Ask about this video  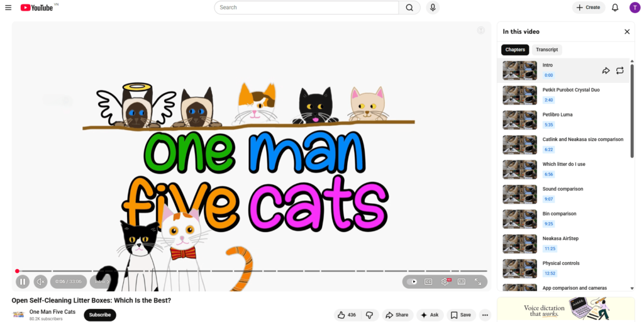coord(430,315)
